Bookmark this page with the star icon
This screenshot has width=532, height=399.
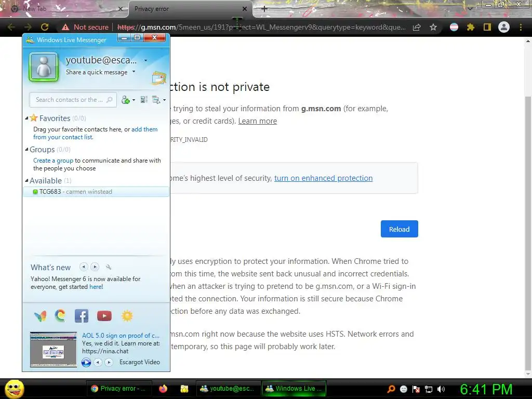pyautogui.click(x=433, y=27)
